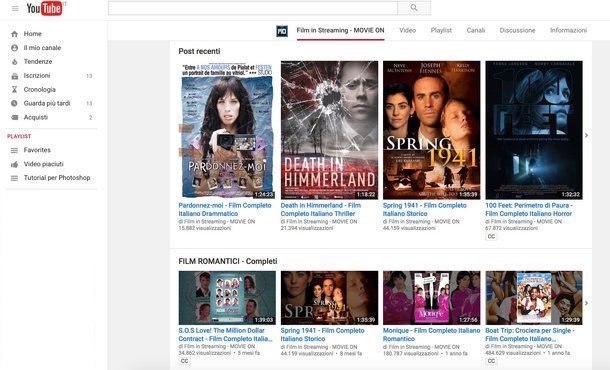This screenshot has width=610, height=370.
Task: Open the Favorites playlist icon
Action: coord(14,150)
